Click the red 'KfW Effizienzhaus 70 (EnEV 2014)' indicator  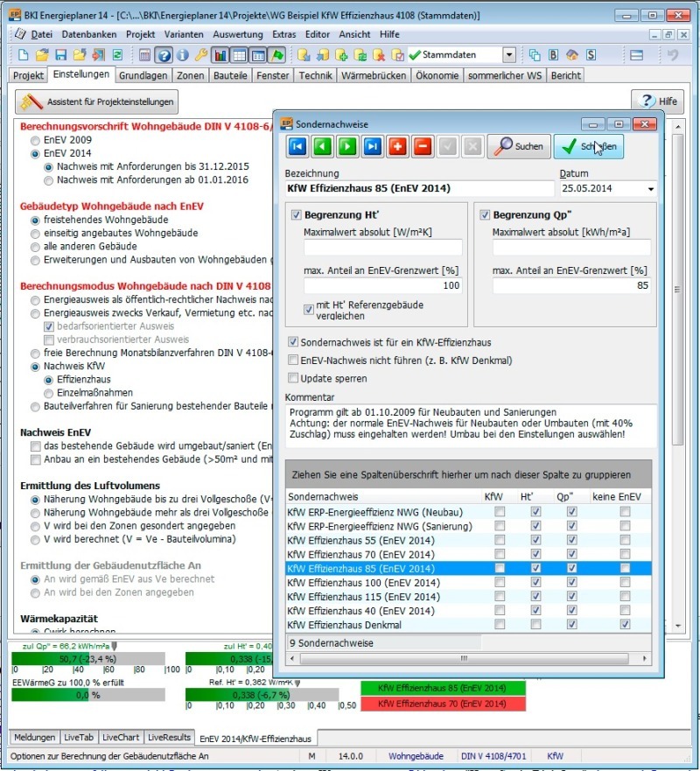(x=443, y=704)
